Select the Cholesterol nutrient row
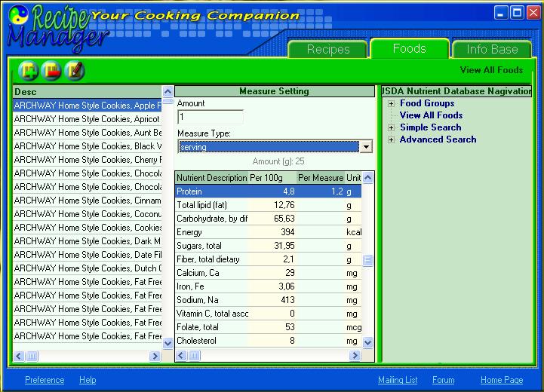Image resolution: width=544 pixels, height=392 pixels. pyautogui.click(x=269, y=340)
